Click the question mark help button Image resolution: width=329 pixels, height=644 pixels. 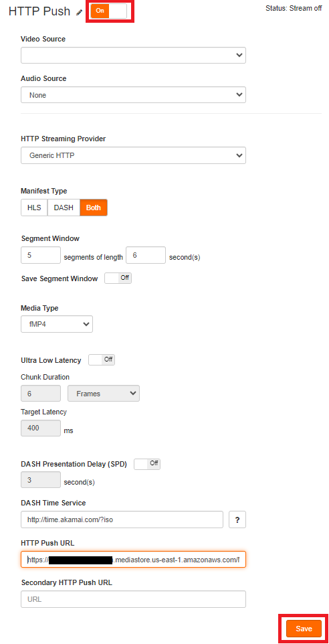(x=237, y=519)
